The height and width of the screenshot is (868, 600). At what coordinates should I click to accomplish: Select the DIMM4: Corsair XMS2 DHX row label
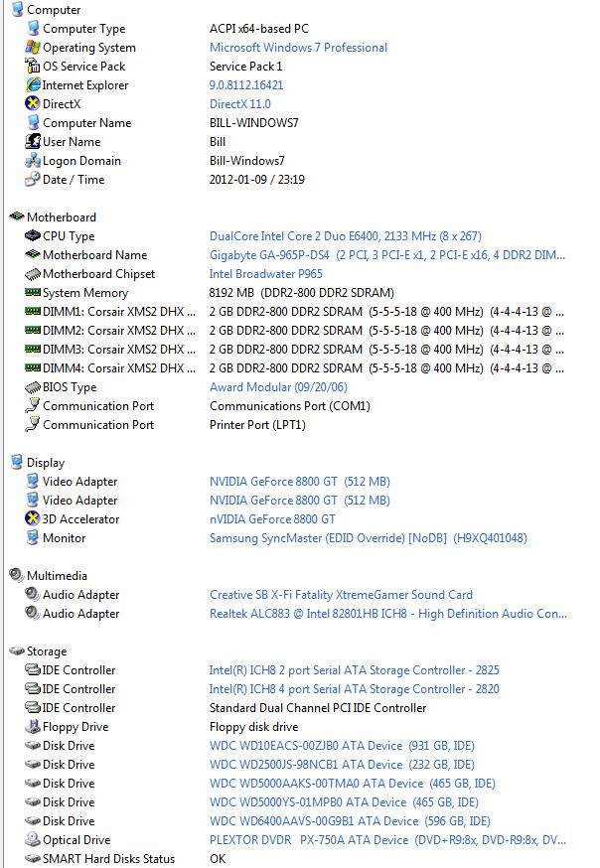pyautogui.click(x=119, y=368)
